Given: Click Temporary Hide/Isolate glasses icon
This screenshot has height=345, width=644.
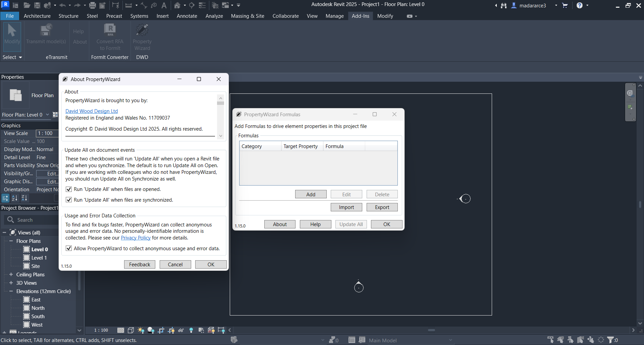Looking at the screenshot, I should pyautogui.click(x=181, y=330).
